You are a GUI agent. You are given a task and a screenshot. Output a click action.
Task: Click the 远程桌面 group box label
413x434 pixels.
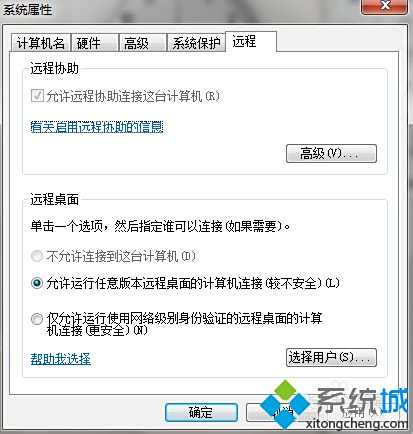point(54,200)
